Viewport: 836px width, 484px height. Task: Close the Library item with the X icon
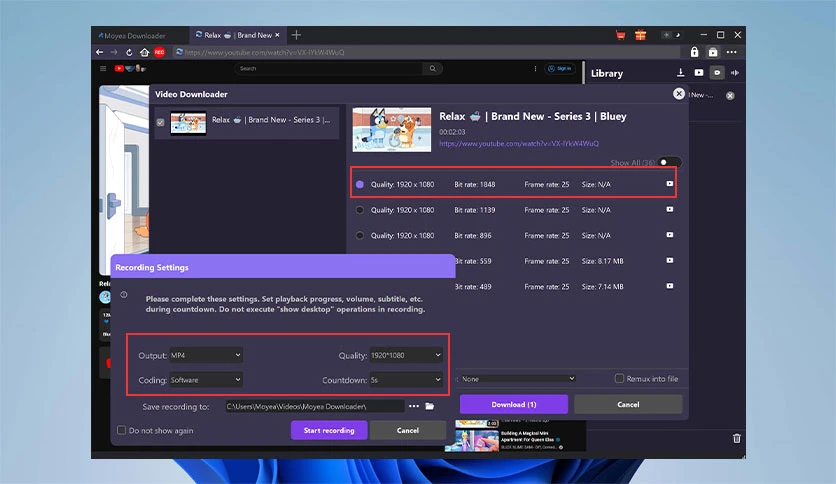coord(730,95)
